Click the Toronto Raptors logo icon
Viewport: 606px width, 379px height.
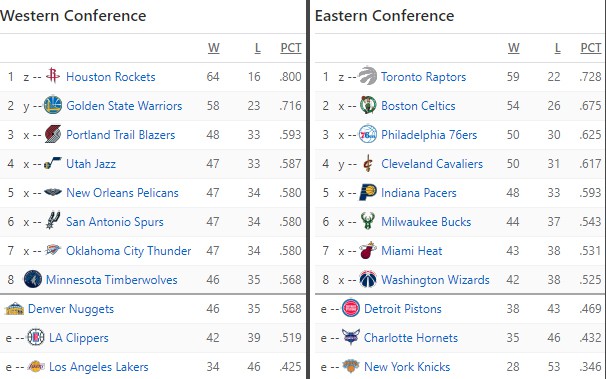[368, 75]
